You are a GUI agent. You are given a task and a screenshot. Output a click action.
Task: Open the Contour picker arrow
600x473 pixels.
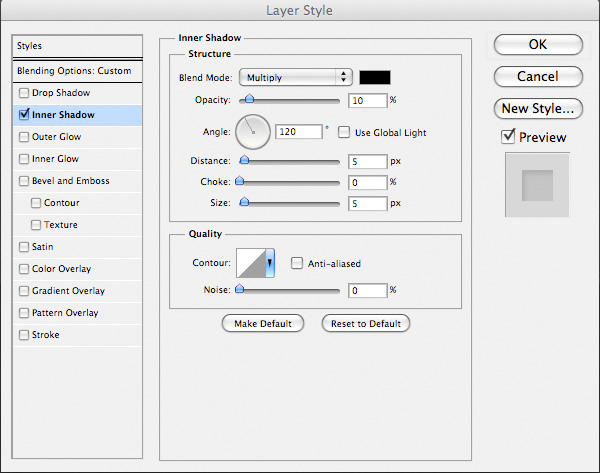click(x=270, y=263)
